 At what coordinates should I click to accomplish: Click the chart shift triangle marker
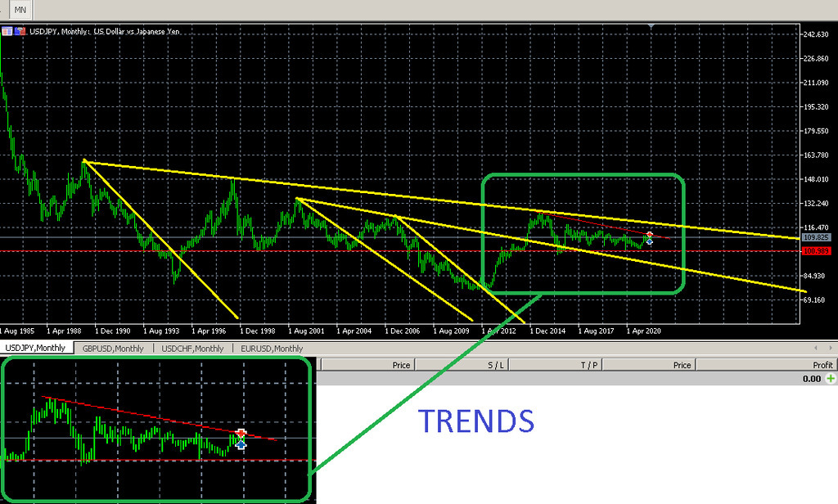click(651, 27)
